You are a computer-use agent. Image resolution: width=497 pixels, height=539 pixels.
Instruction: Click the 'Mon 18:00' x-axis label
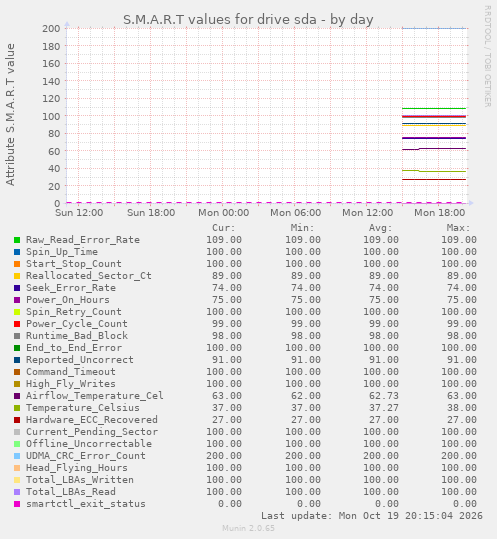coord(440,213)
